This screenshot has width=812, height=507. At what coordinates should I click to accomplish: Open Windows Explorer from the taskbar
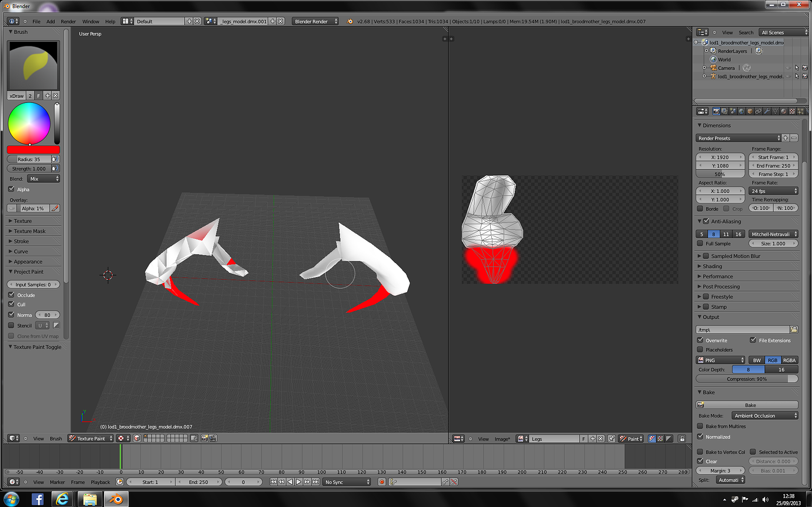[90, 499]
